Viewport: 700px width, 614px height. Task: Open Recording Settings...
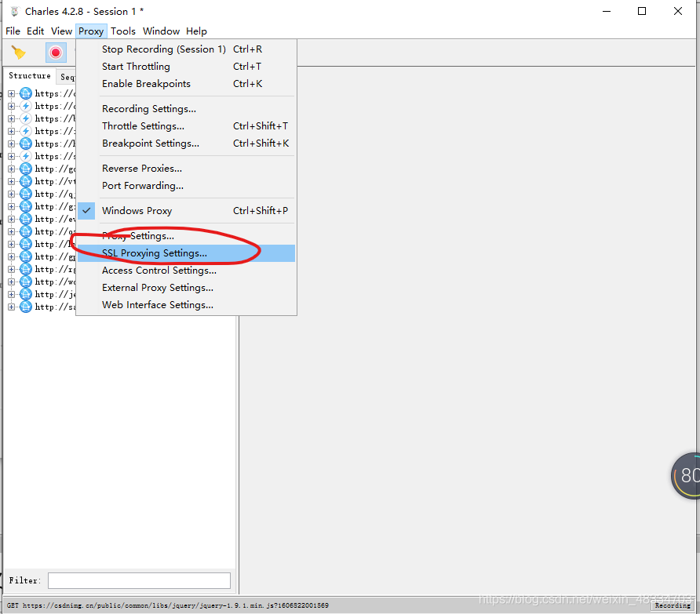186,109
